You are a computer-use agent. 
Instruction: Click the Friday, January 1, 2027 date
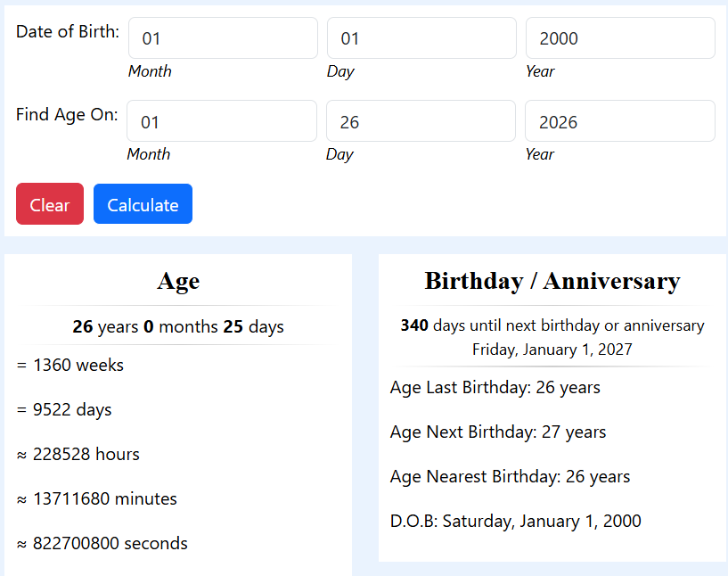(551, 350)
